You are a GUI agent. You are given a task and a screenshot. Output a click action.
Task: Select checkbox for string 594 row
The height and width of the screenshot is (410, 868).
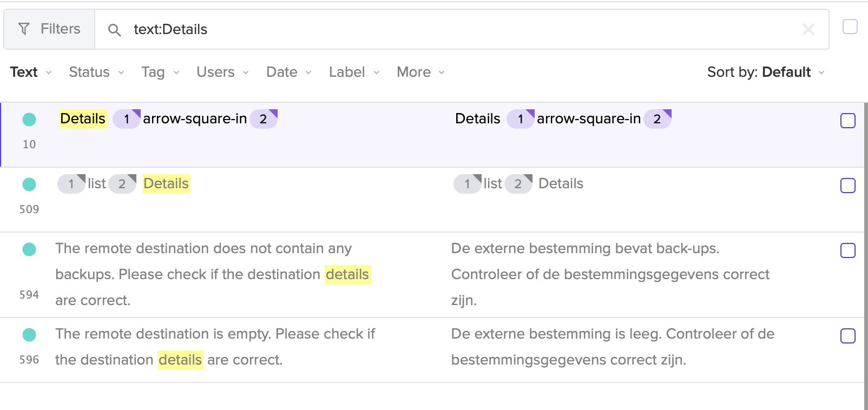pyautogui.click(x=847, y=250)
